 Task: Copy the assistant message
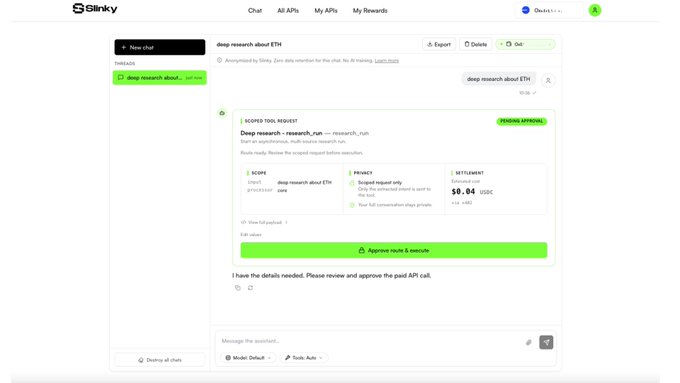(x=238, y=288)
